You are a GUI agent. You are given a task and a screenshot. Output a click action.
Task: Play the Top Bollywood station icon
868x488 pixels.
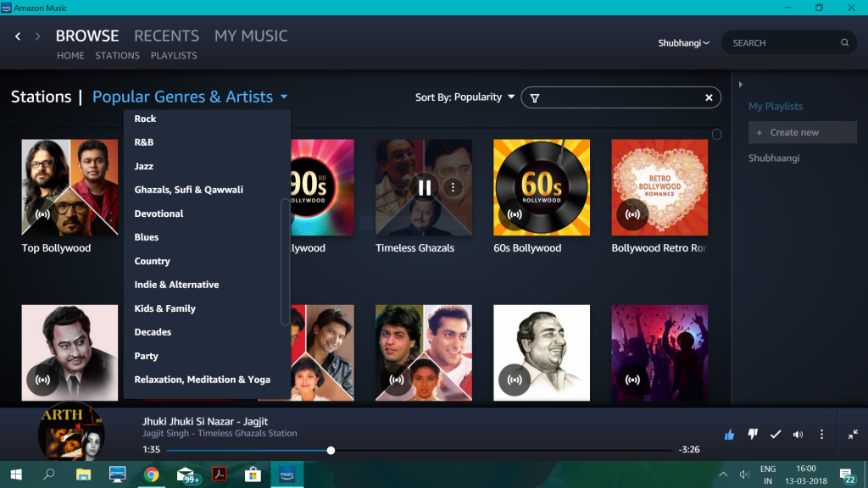point(42,214)
